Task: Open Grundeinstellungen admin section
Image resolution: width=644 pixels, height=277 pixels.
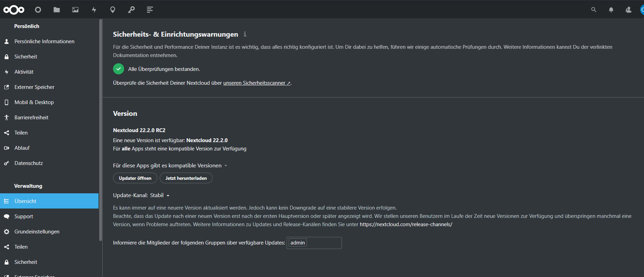Action: [49, 232]
